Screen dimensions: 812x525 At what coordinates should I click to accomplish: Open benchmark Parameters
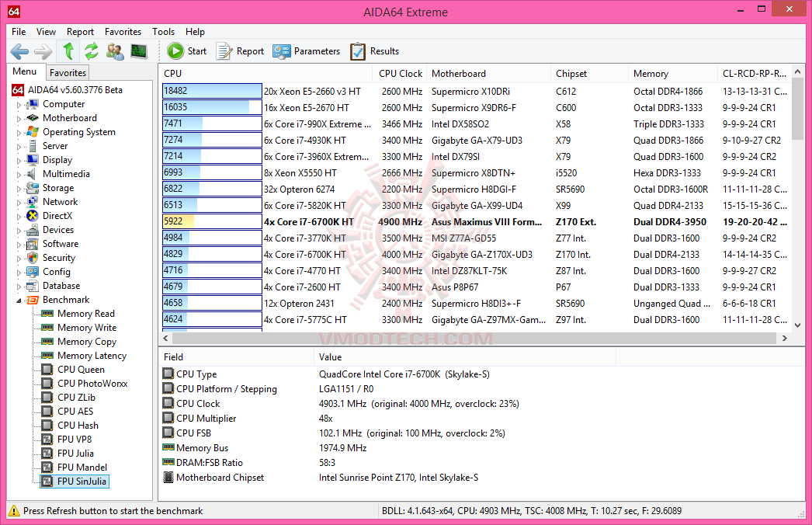point(307,51)
